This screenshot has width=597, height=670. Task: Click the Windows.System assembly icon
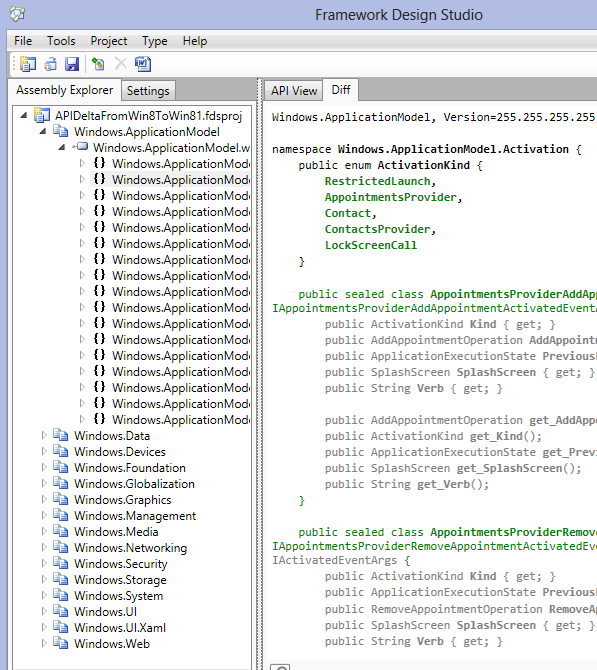(x=61, y=595)
